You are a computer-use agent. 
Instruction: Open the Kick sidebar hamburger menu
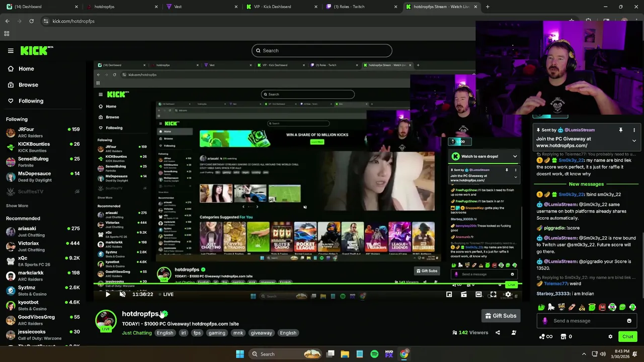coord(11,50)
